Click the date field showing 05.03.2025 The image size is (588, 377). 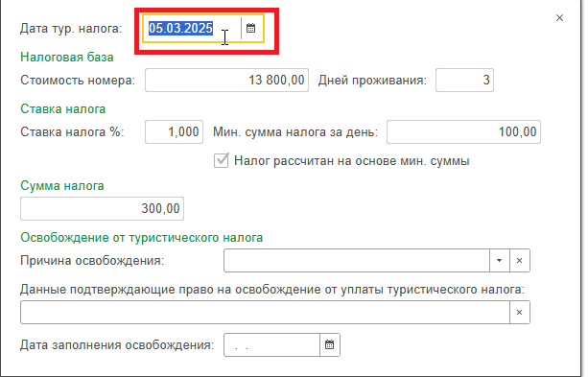192,28
